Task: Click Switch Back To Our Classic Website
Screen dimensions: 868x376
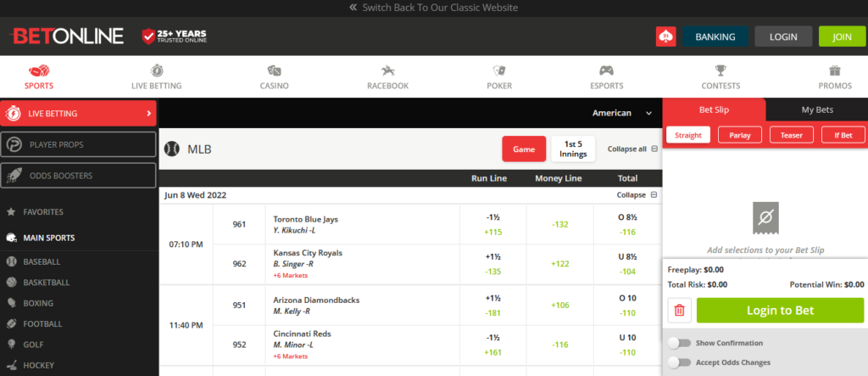Action: [440, 8]
